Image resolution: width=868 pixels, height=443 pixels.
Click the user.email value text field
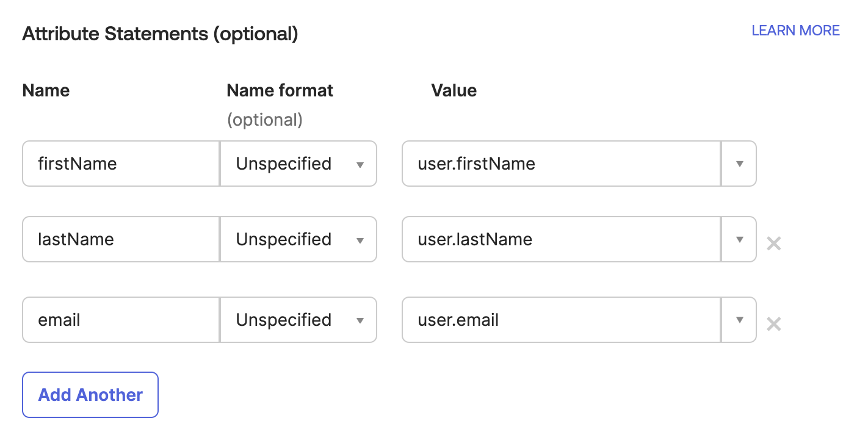[x=561, y=320]
